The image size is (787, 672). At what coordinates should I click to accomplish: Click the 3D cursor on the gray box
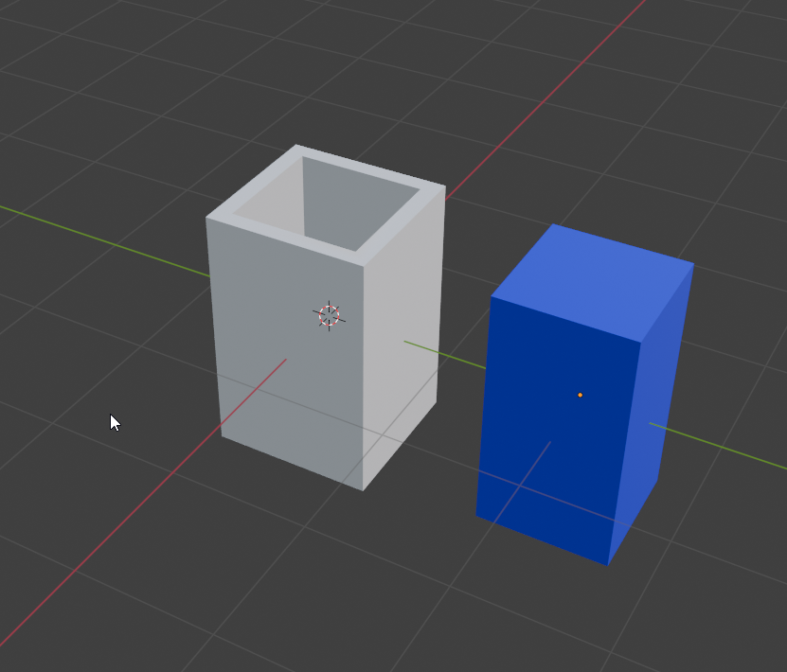[329, 315]
